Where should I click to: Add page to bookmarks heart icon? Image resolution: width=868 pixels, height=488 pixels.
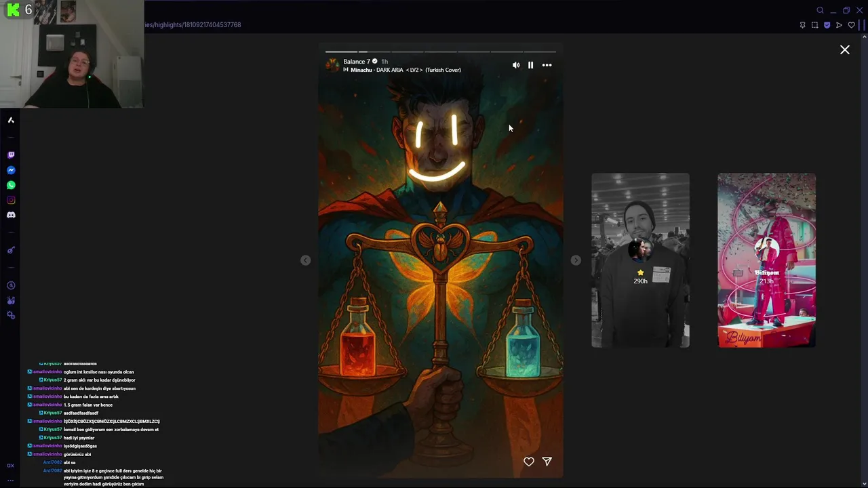[x=852, y=25]
